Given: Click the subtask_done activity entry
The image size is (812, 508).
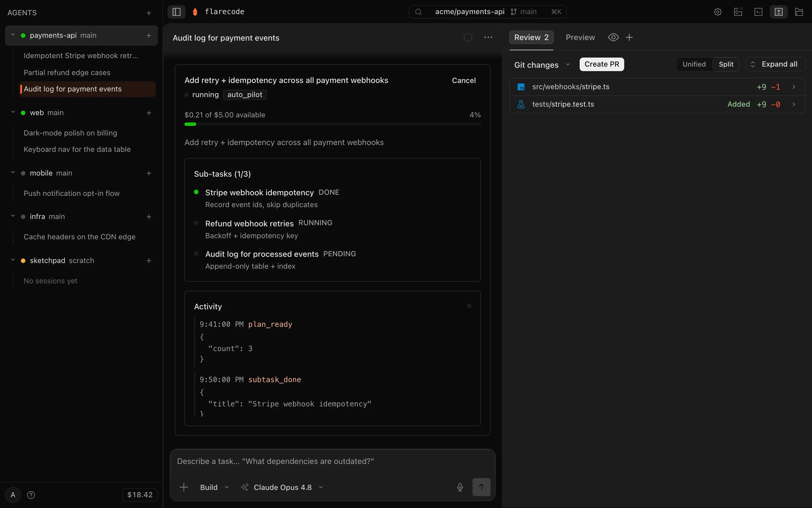Looking at the screenshot, I should click(x=332, y=395).
